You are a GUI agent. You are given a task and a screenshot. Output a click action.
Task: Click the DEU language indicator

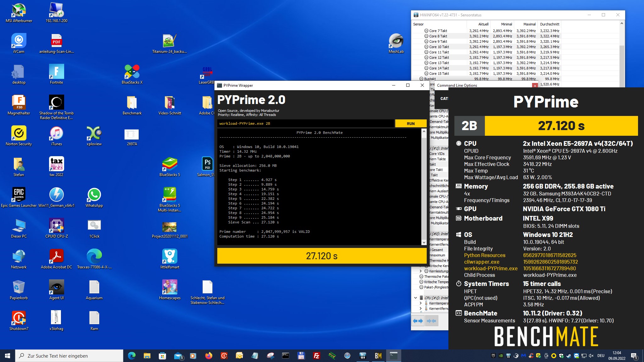click(x=601, y=356)
